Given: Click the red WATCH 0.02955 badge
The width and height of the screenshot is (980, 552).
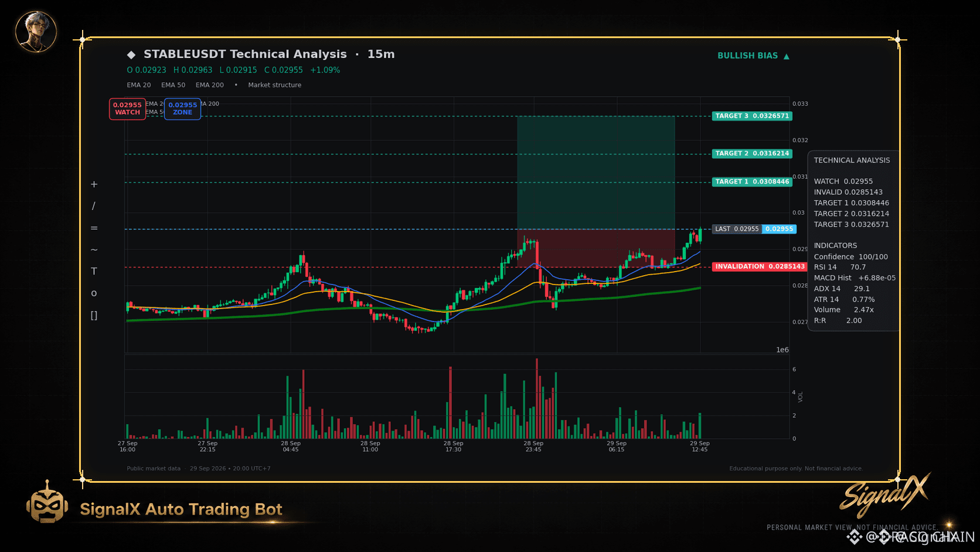Looking at the screenshot, I should tap(127, 109).
